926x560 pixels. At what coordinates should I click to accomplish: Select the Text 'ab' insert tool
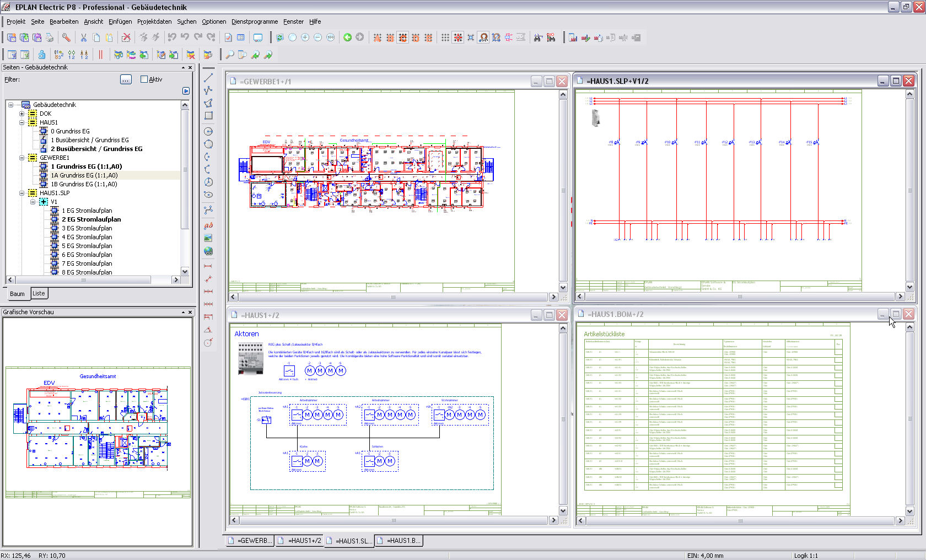[208, 225]
